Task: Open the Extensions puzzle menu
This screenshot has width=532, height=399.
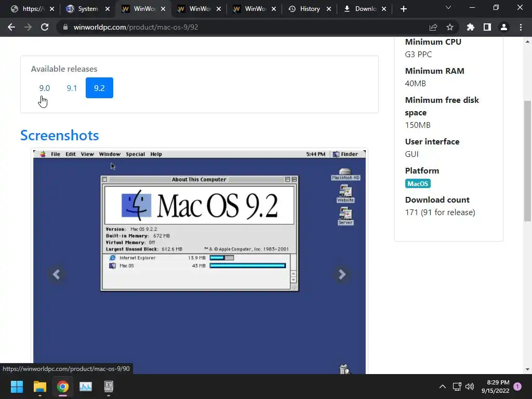Action: tap(471, 27)
